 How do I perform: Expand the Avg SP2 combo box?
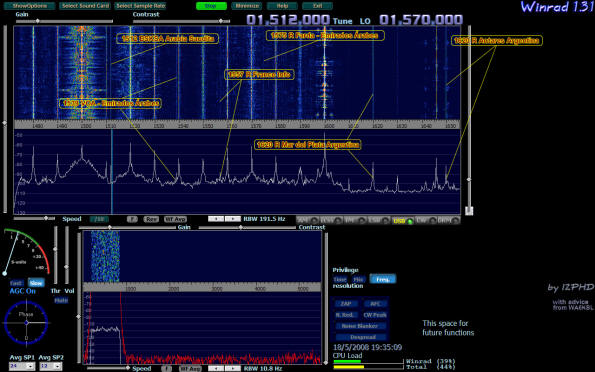pyautogui.click(x=51, y=366)
